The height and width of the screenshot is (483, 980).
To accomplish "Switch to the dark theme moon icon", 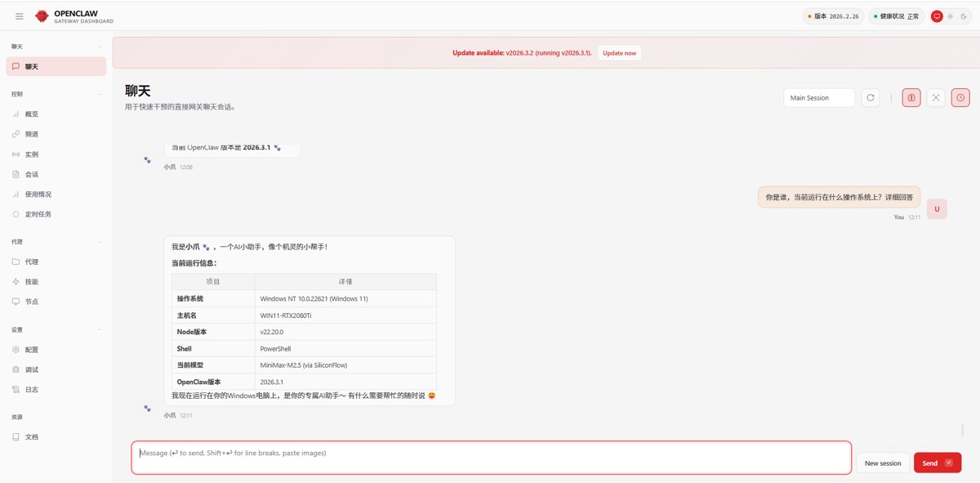I will point(964,16).
